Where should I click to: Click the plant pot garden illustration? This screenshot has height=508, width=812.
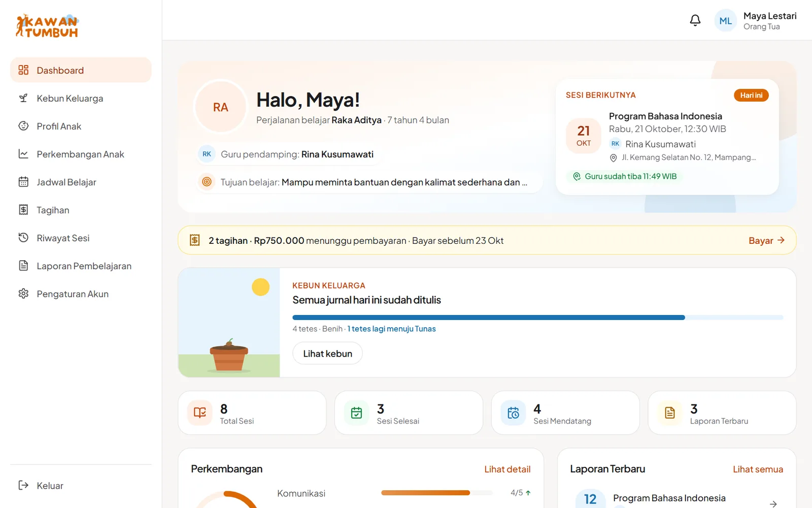pyautogui.click(x=229, y=323)
